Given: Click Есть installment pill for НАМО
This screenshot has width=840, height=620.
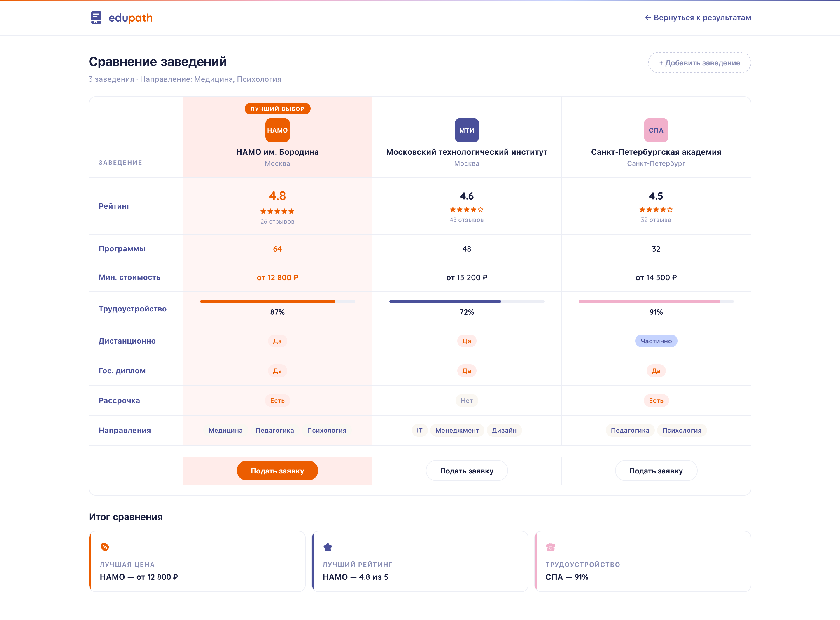Looking at the screenshot, I should click(x=277, y=400).
